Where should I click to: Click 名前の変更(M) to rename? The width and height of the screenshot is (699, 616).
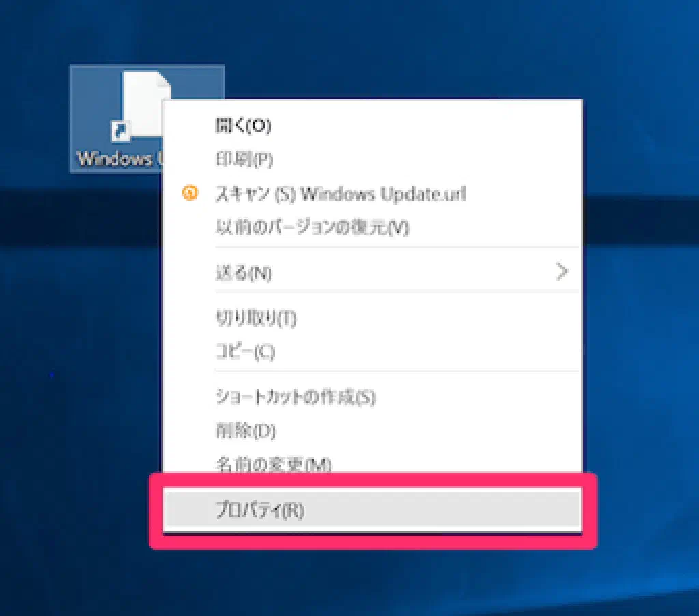point(273,464)
